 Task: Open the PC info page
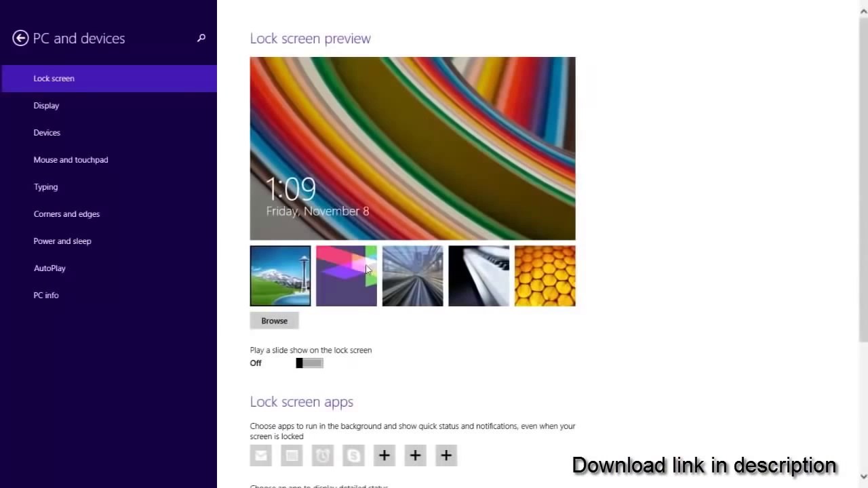108,296
